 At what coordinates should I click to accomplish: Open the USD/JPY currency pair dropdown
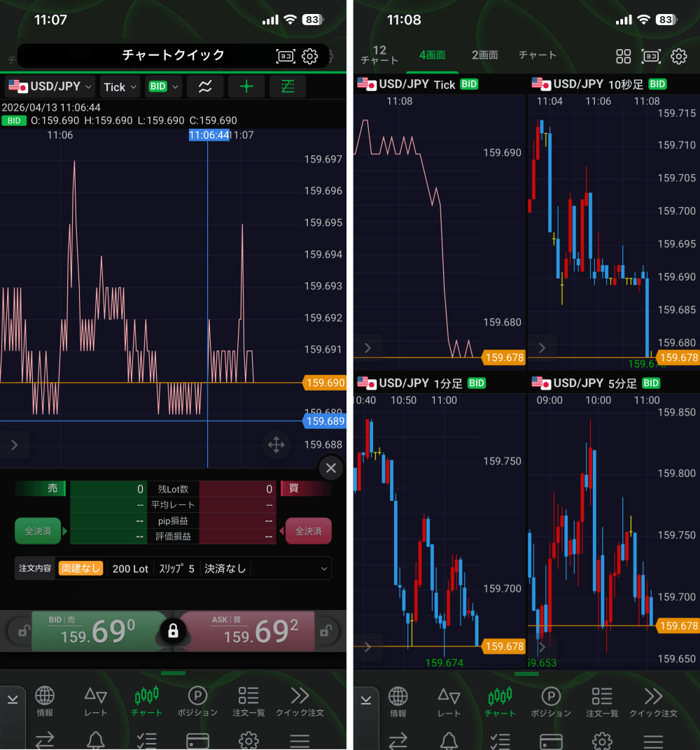(50, 87)
